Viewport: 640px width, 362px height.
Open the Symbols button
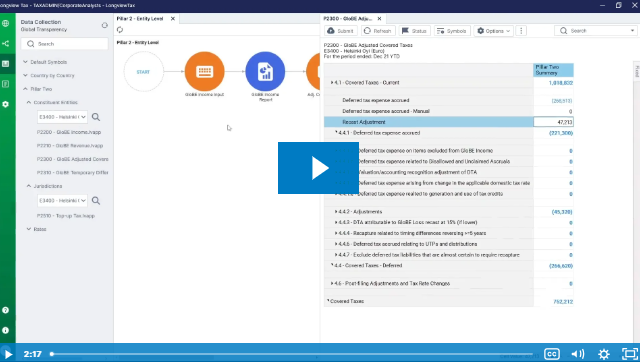452,31
